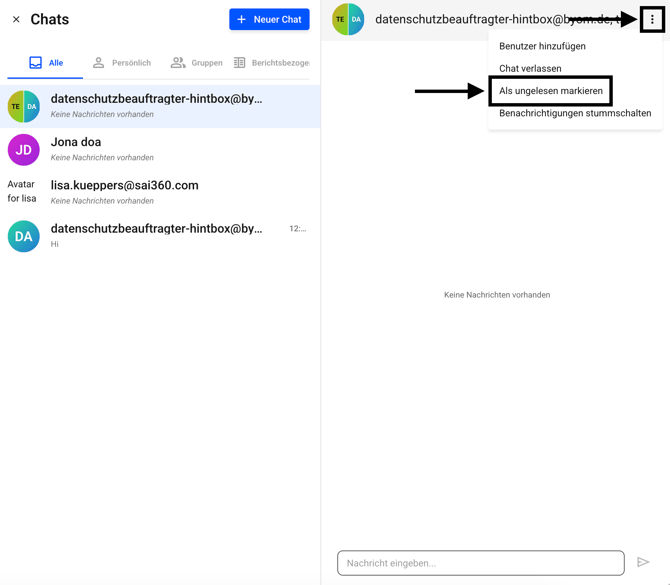Viewport: 670px width, 585px height.
Task: Switch to the Persönlich tab
Action: (121, 63)
